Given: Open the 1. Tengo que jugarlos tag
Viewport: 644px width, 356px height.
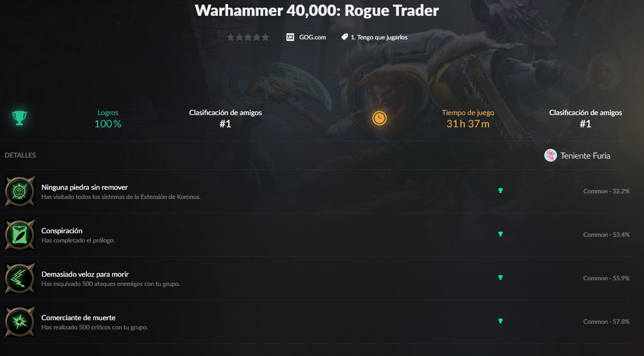Looking at the screenshot, I should coord(379,37).
